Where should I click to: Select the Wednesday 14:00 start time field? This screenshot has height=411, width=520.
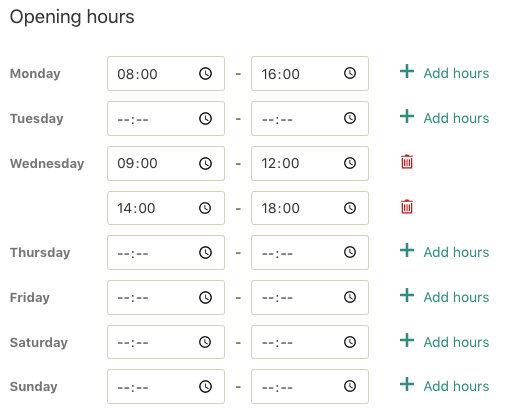tap(166, 208)
